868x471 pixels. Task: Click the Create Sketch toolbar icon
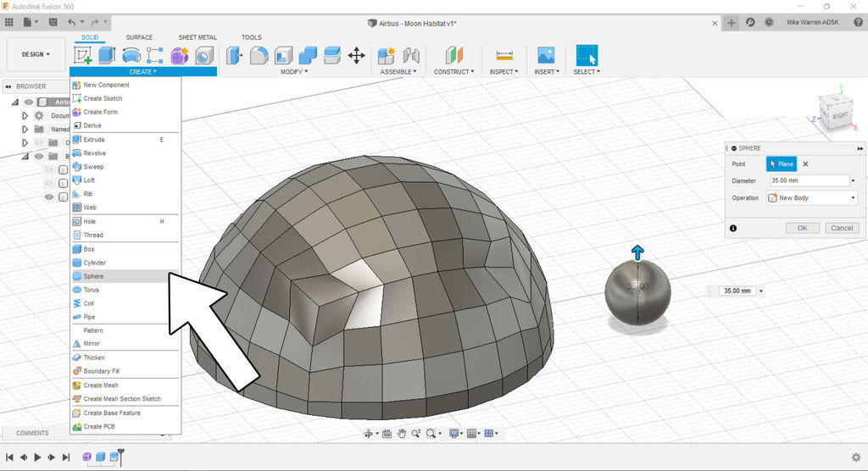[x=83, y=56]
